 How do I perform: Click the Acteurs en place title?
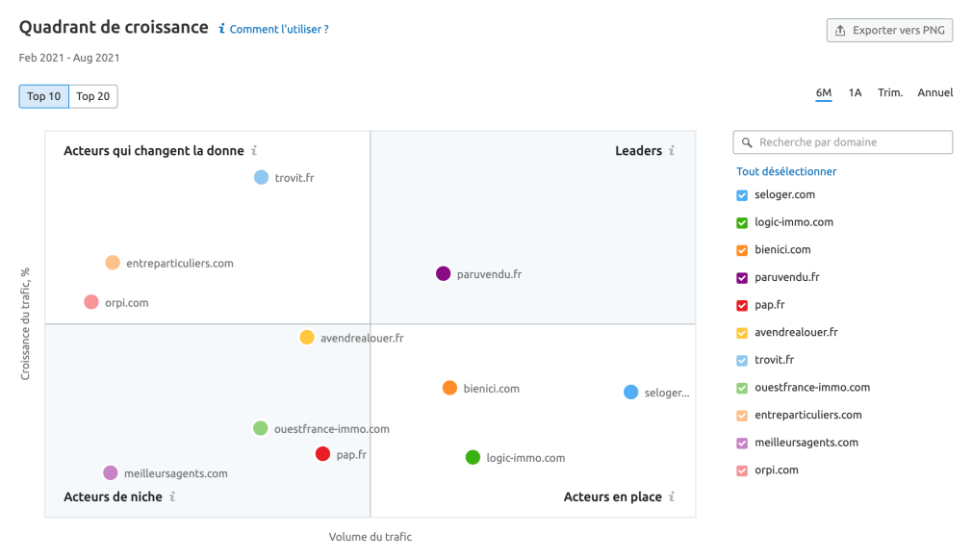[x=612, y=496]
